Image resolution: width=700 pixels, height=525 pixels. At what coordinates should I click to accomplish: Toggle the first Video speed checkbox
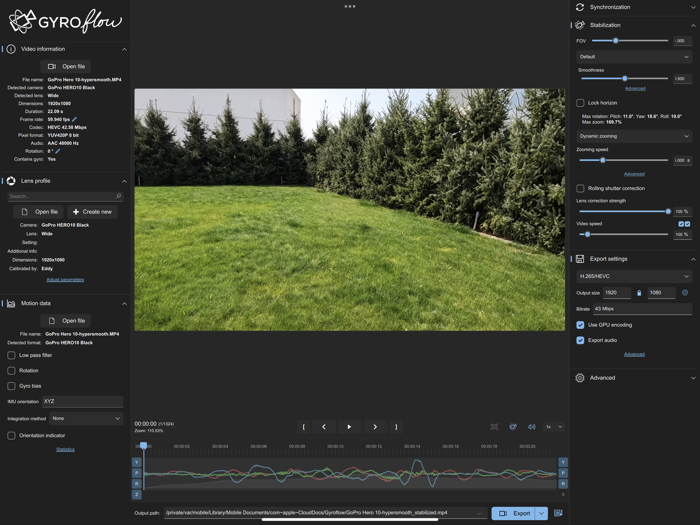(681, 224)
